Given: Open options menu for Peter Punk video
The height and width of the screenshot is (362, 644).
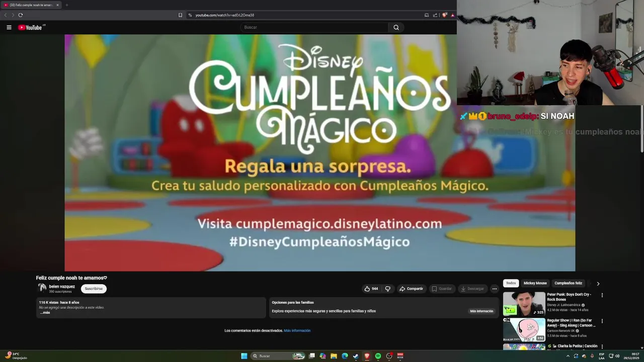Looking at the screenshot, I should point(602,295).
